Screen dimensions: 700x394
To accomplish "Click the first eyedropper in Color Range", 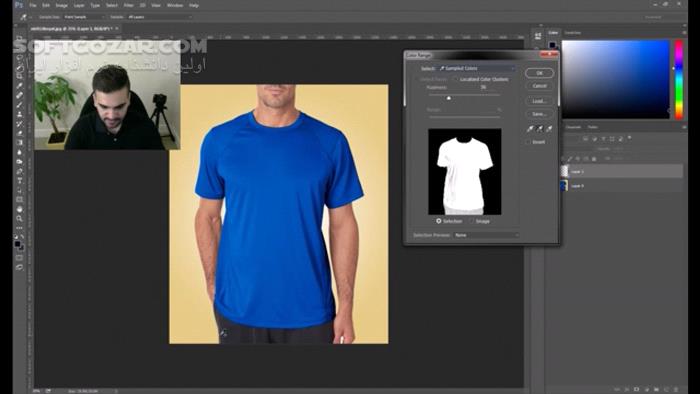I will (x=530, y=129).
